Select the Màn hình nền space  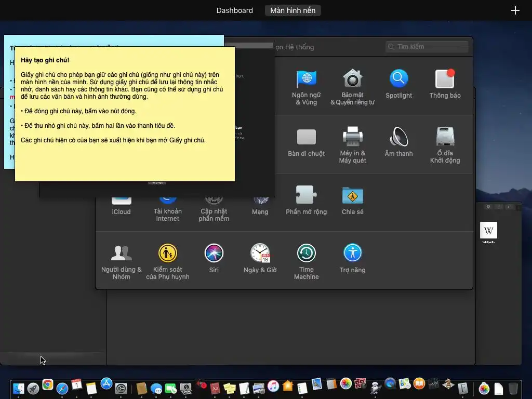pos(293,10)
